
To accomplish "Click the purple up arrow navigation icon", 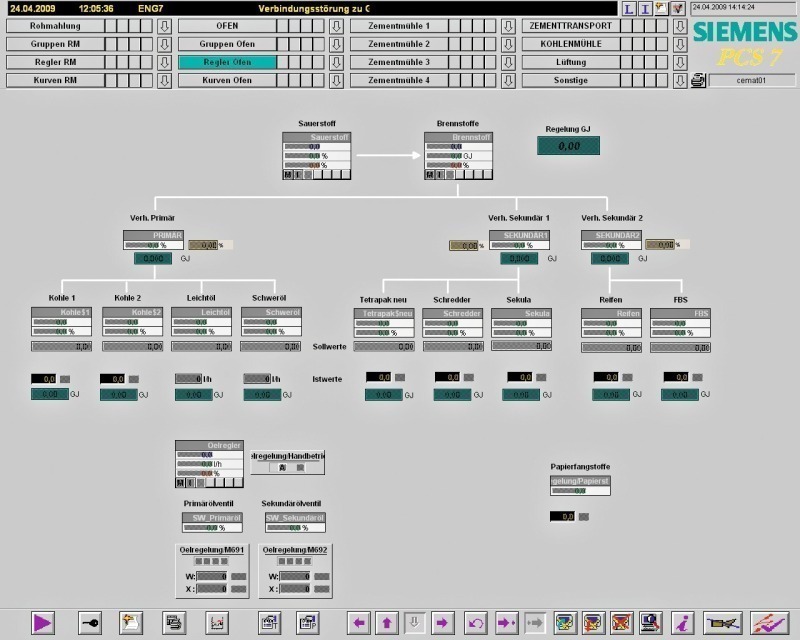I will click(387, 622).
